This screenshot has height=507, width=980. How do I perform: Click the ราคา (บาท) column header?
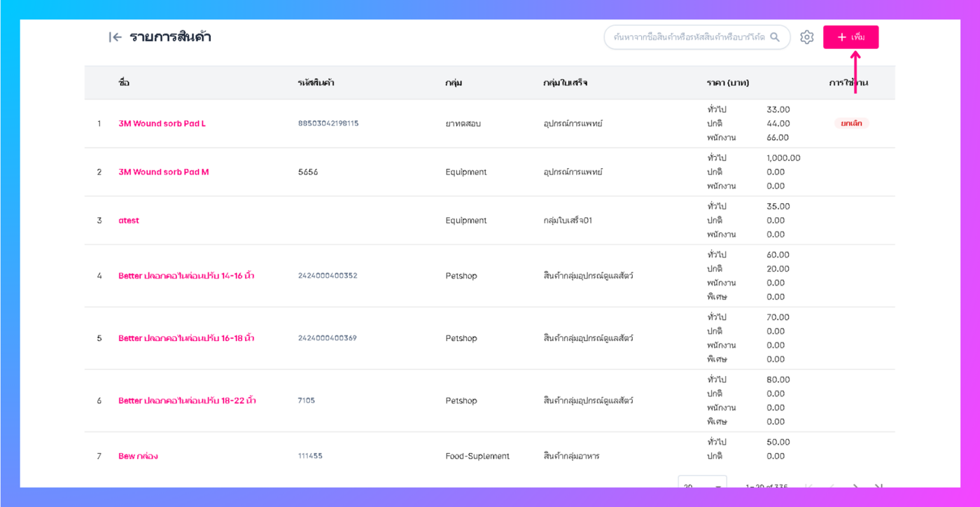click(x=728, y=83)
